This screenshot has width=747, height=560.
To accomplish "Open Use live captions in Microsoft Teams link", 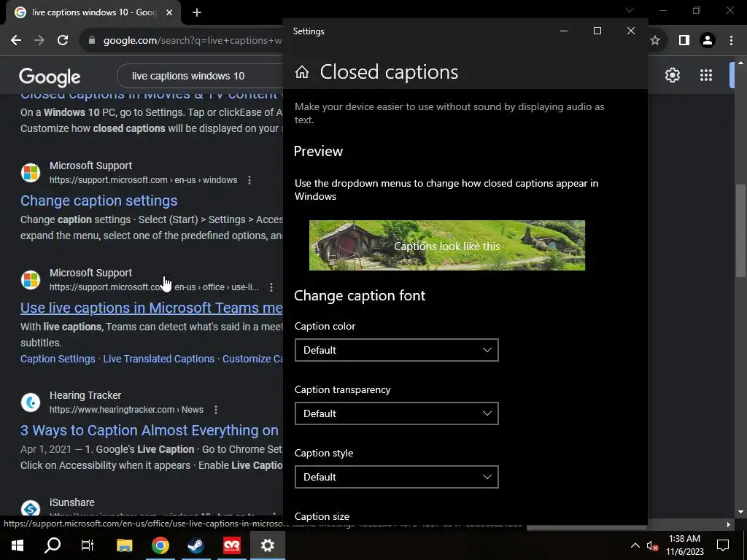I will tap(152, 308).
